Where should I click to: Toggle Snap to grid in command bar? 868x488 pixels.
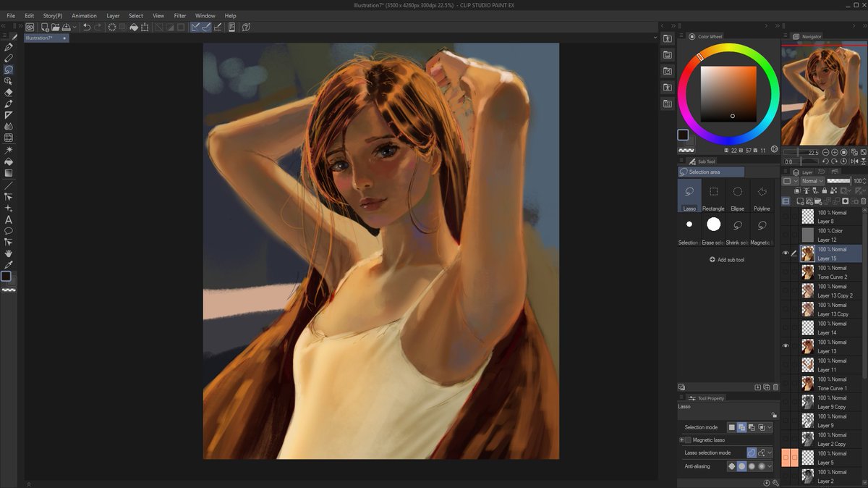(218, 28)
